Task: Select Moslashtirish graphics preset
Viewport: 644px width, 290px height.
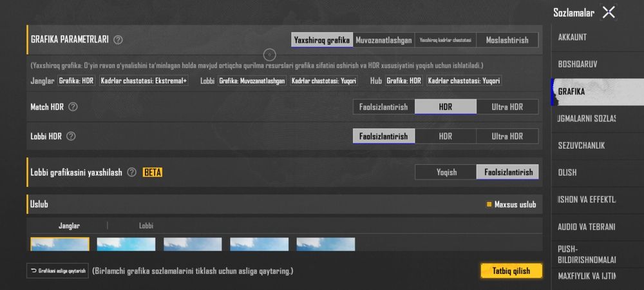Action: pos(507,40)
